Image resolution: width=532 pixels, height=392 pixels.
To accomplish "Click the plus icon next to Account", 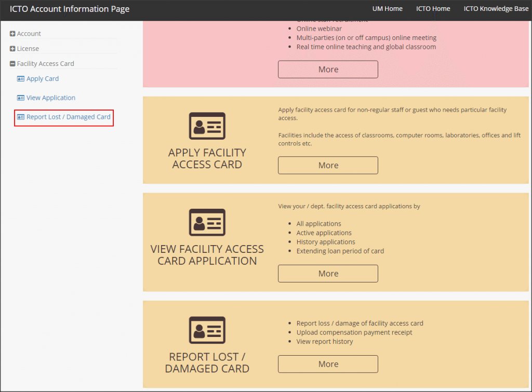I will pyautogui.click(x=11, y=33).
